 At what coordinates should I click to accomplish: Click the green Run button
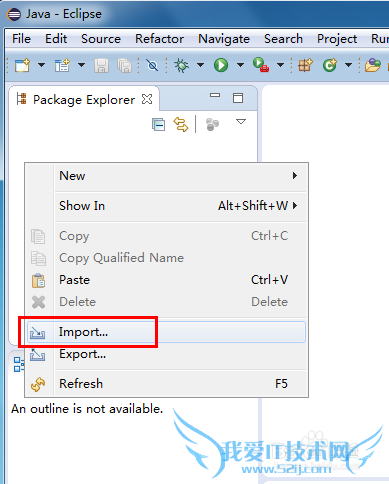point(221,65)
